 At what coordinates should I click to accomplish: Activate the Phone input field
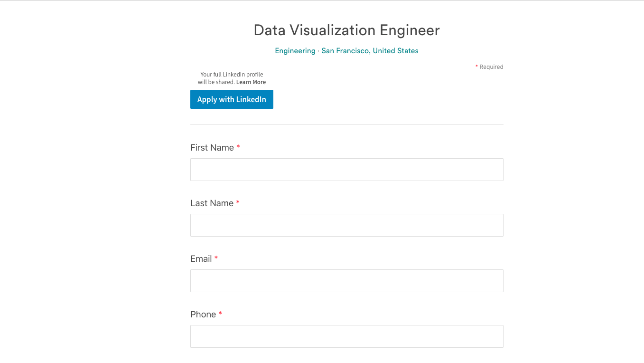tap(346, 336)
